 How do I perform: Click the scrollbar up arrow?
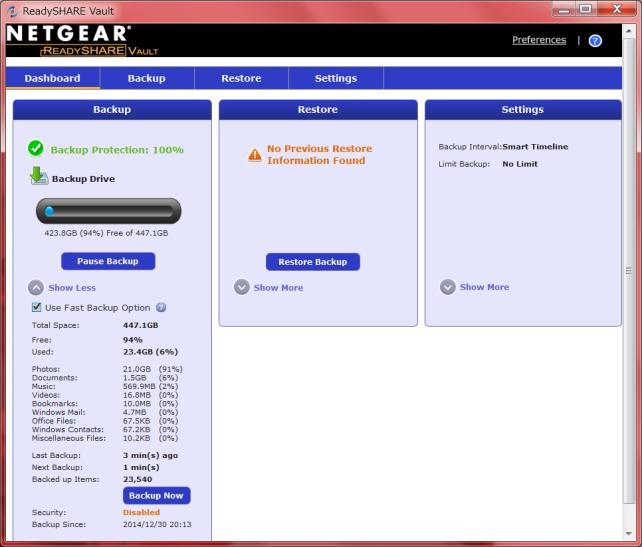tap(628, 31)
